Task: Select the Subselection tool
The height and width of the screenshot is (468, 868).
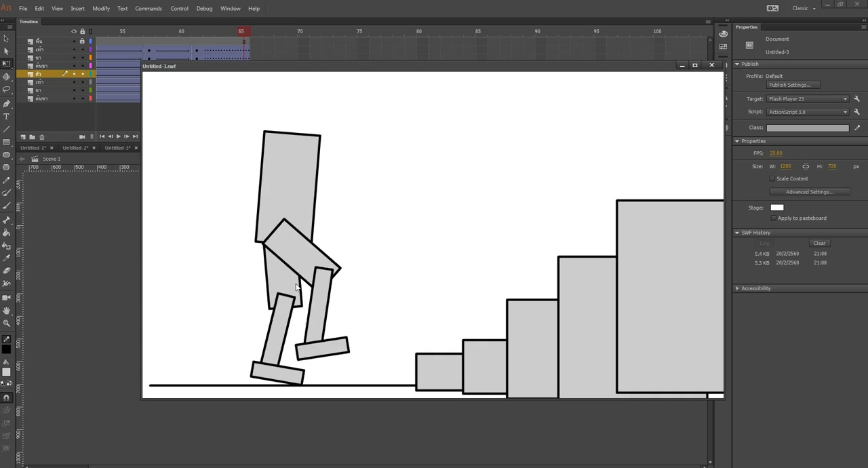Action: click(6, 52)
